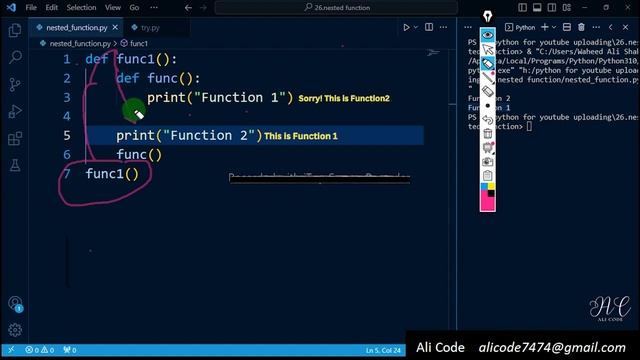Take snapshot with annotation toolbar camera icon
The width and height of the screenshot is (640, 360).
[x=487, y=162]
